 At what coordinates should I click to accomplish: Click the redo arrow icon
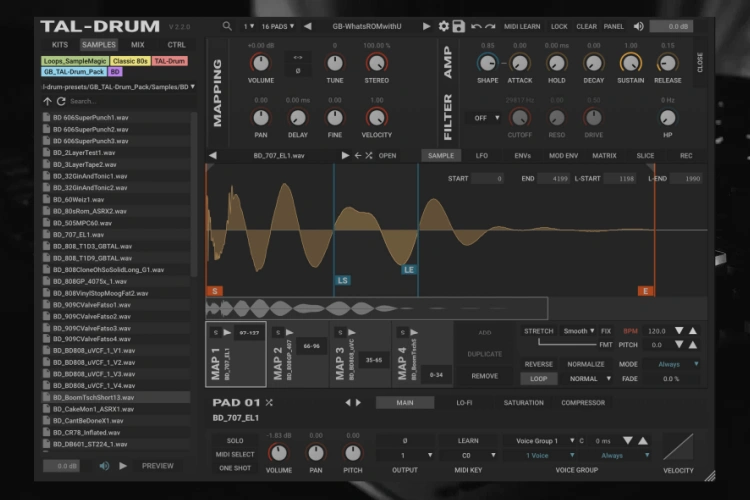pyautogui.click(x=490, y=26)
